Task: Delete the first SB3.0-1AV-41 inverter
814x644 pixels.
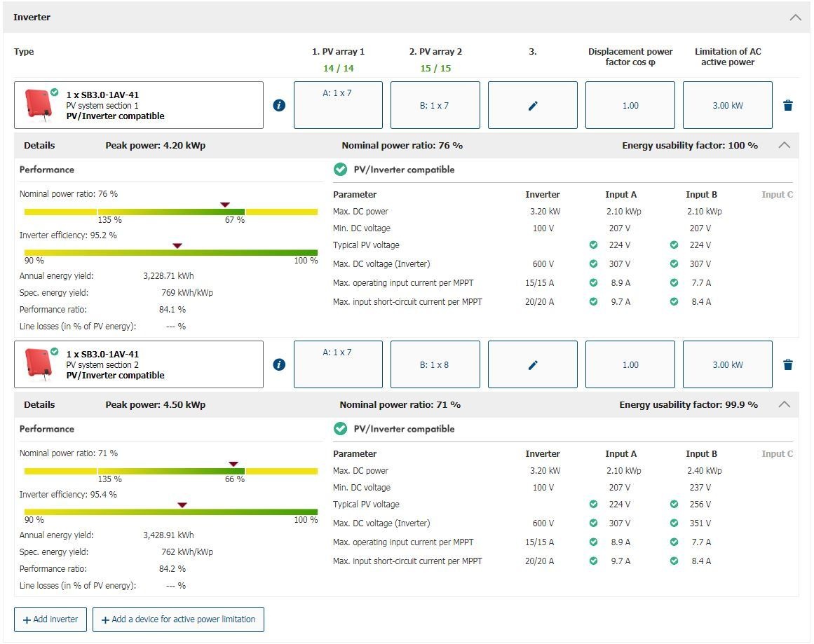Action: coord(788,105)
